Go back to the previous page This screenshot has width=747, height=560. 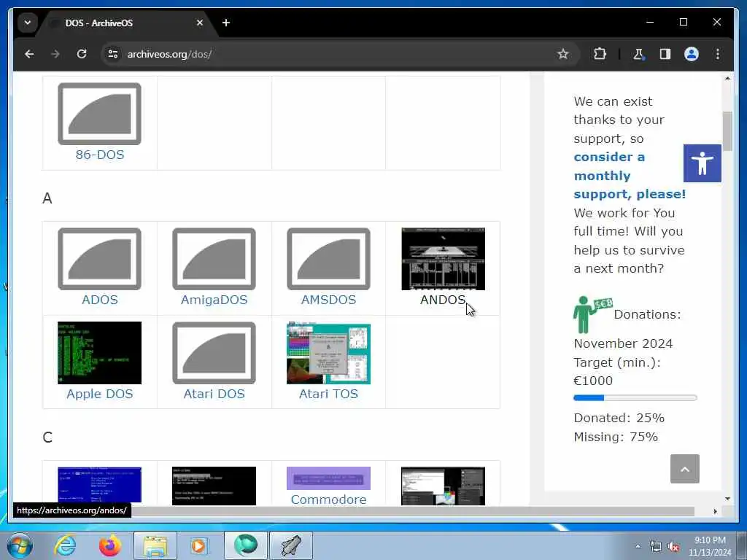[x=29, y=54]
